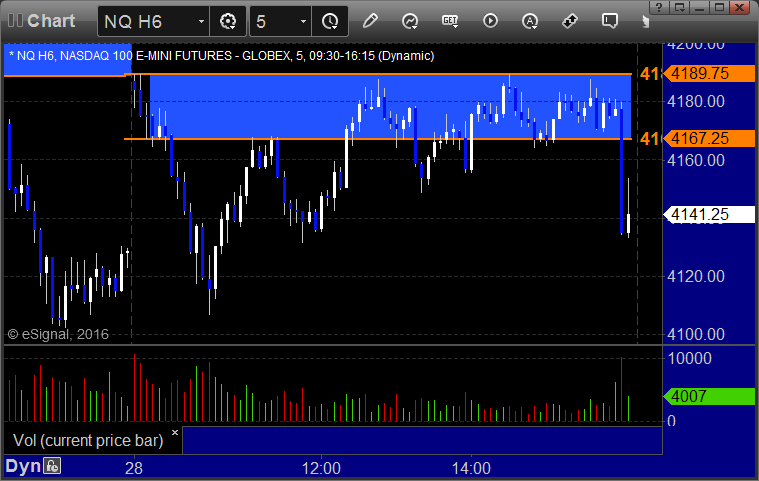Image resolution: width=759 pixels, height=481 pixels.
Task: Click the 4141.25 current price label
Action: pos(709,214)
